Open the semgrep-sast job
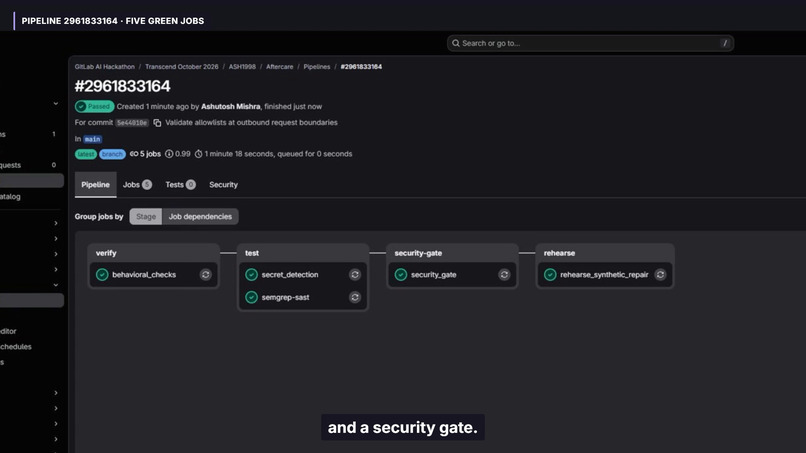The width and height of the screenshot is (806, 453). (x=285, y=297)
